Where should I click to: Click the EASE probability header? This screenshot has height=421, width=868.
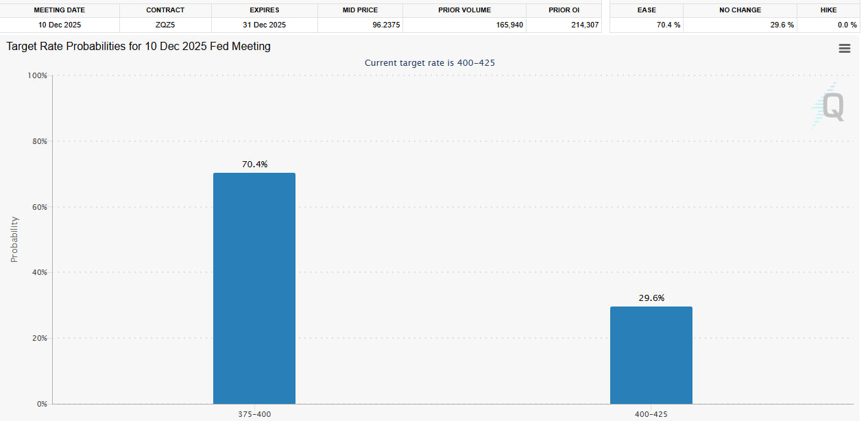646,10
